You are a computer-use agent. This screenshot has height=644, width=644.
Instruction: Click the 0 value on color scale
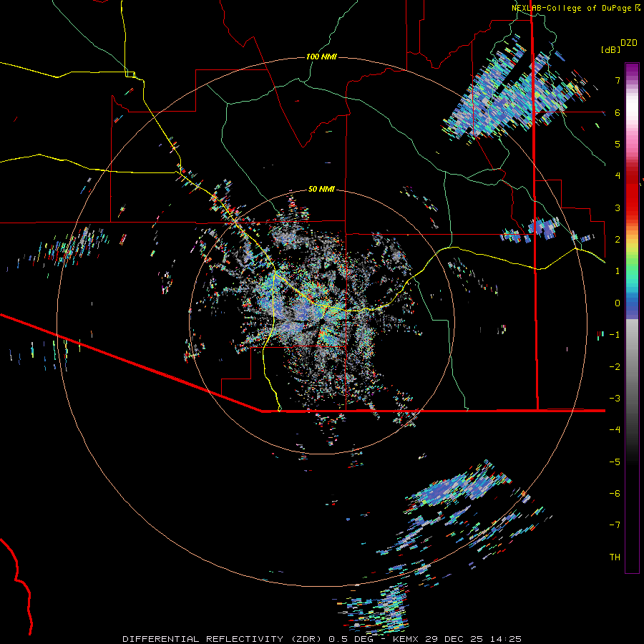618,303
